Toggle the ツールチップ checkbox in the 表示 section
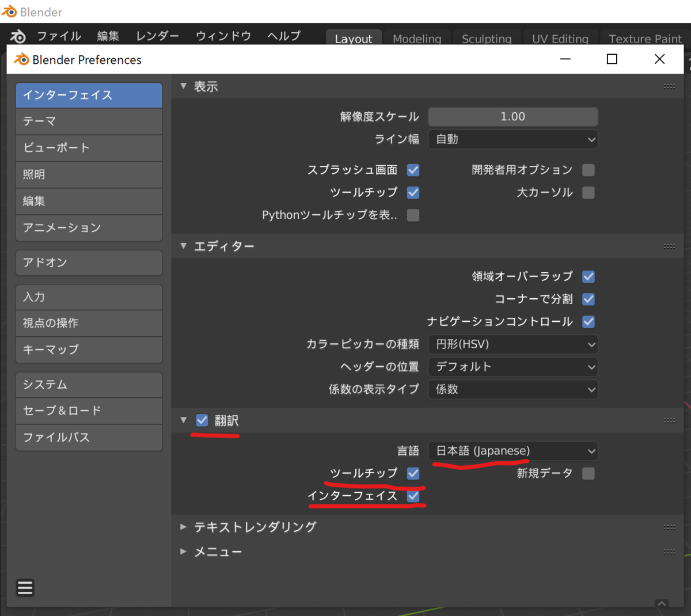The height and width of the screenshot is (616, 691). [x=413, y=193]
